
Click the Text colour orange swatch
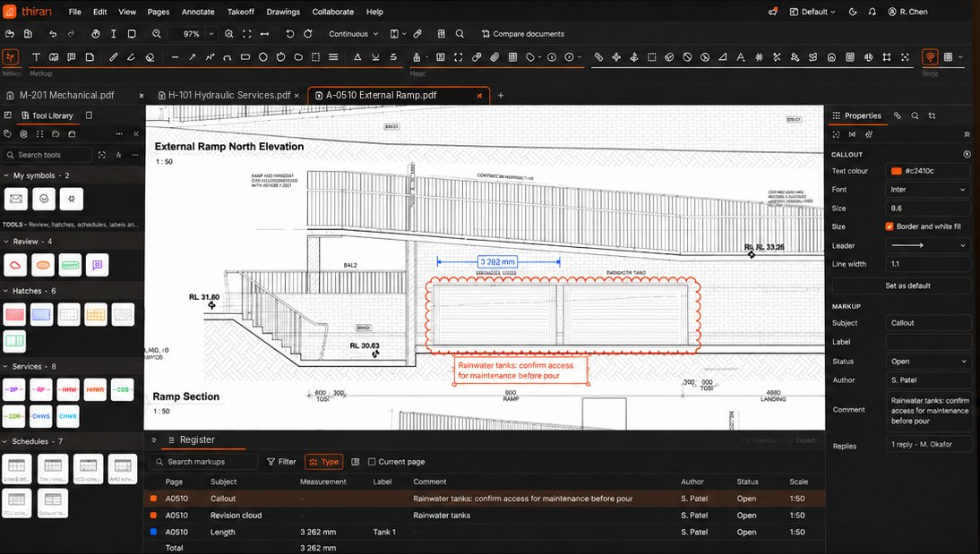pos(896,171)
